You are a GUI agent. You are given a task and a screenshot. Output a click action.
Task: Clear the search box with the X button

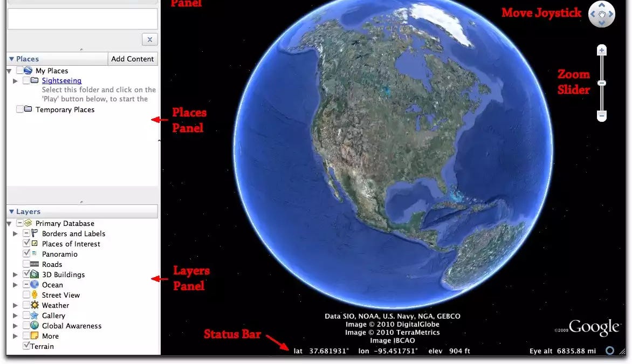(149, 39)
